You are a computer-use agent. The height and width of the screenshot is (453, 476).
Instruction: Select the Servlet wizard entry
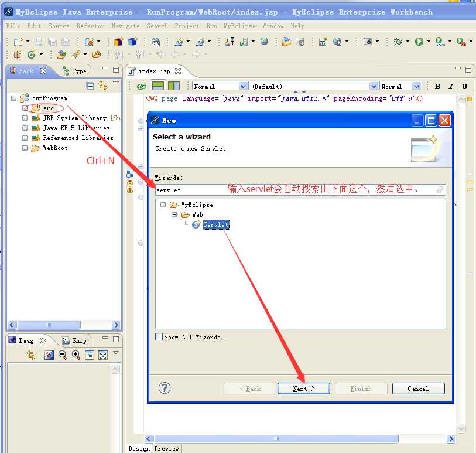pos(215,225)
